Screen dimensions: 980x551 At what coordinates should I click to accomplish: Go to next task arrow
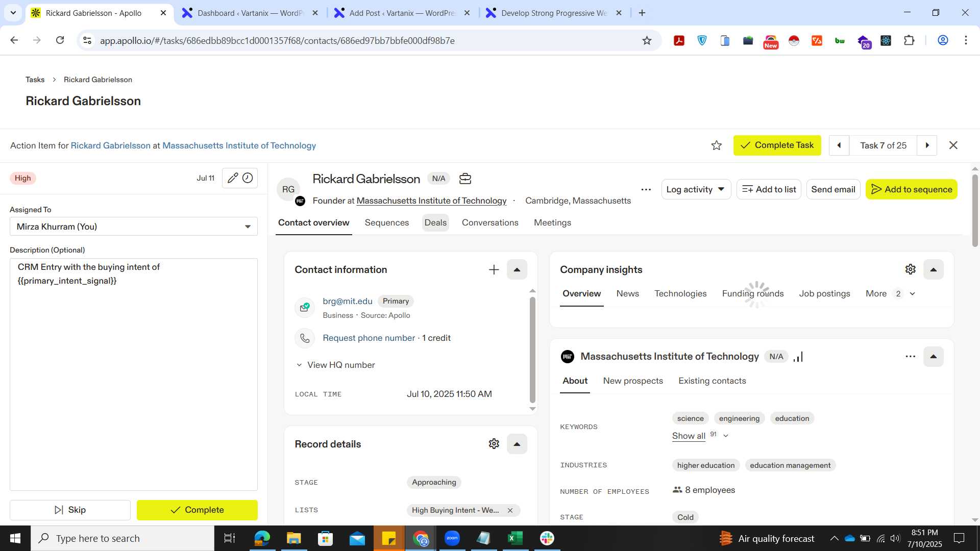coord(927,145)
